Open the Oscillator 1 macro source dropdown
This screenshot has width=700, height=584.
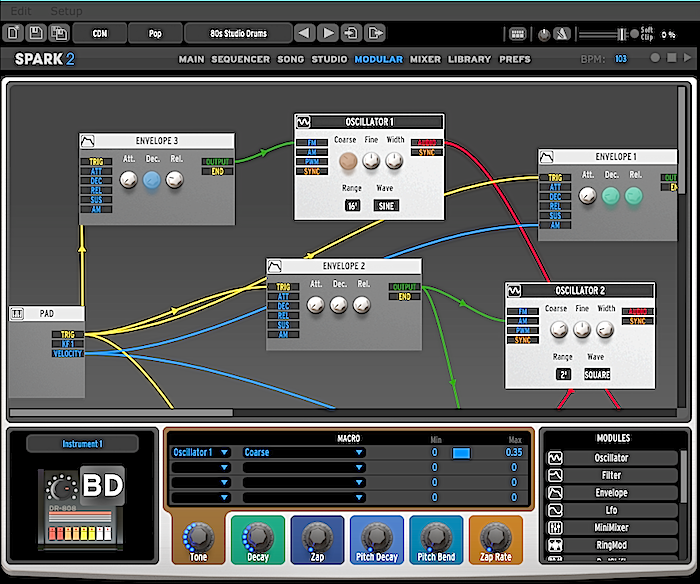click(x=201, y=453)
